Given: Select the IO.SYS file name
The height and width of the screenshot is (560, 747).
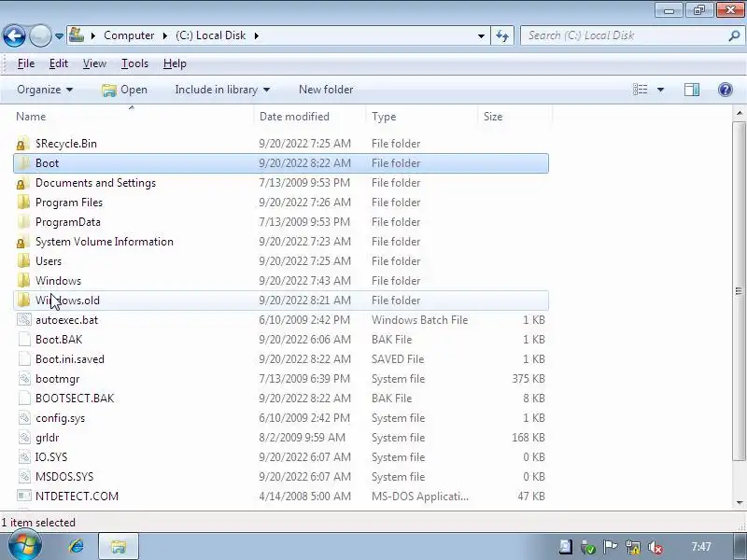Looking at the screenshot, I should [51, 457].
